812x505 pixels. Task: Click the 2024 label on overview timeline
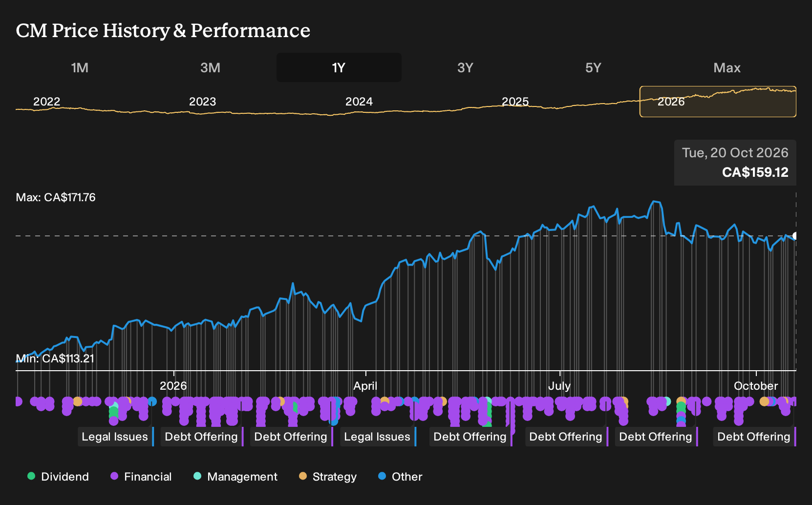pyautogui.click(x=359, y=102)
